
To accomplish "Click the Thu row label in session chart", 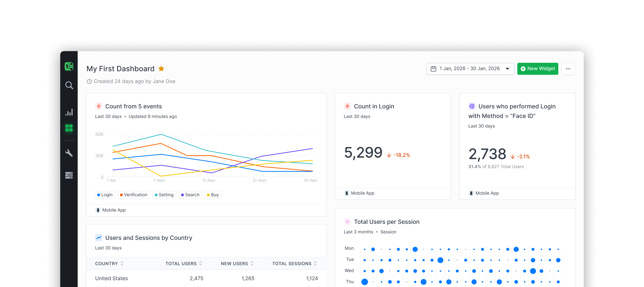I will (x=350, y=282).
